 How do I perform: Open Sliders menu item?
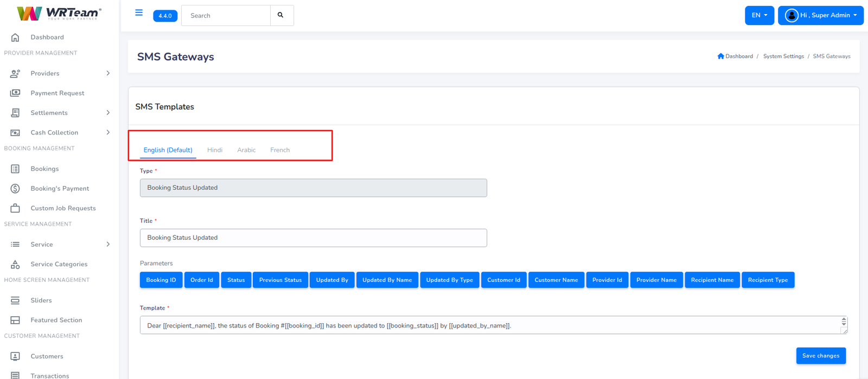[41, 300]
